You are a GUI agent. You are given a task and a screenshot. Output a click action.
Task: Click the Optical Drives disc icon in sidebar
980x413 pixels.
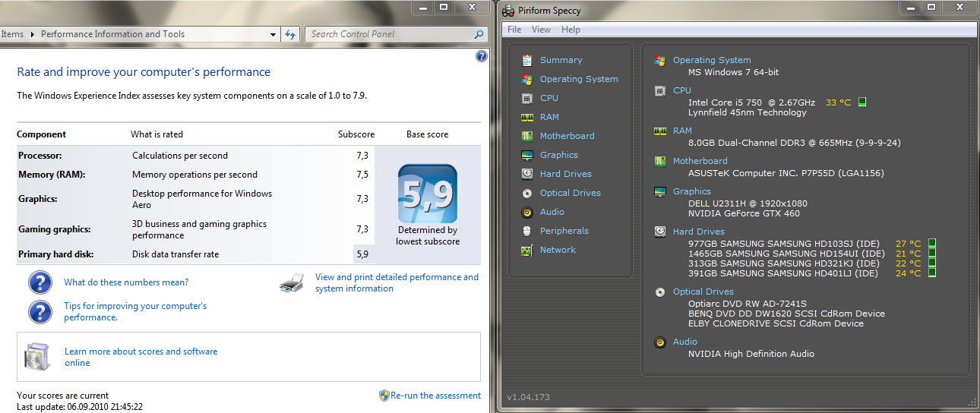[526, 193]
